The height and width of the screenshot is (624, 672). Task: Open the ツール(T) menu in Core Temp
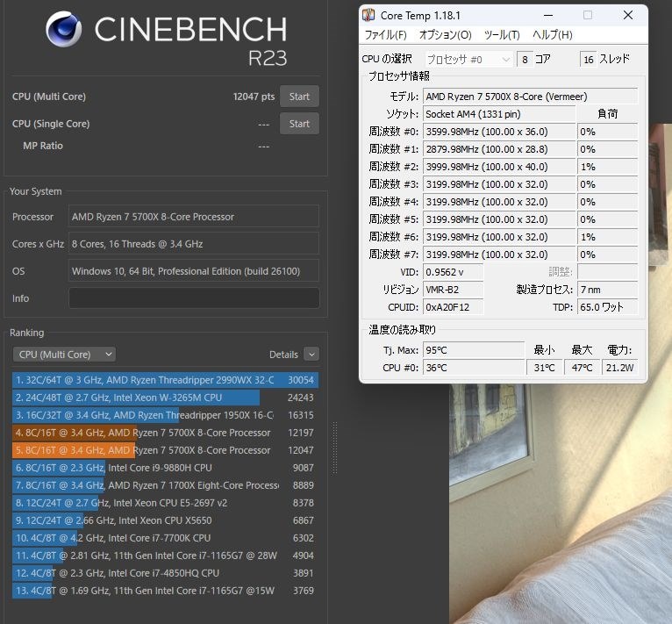point(502,35)
